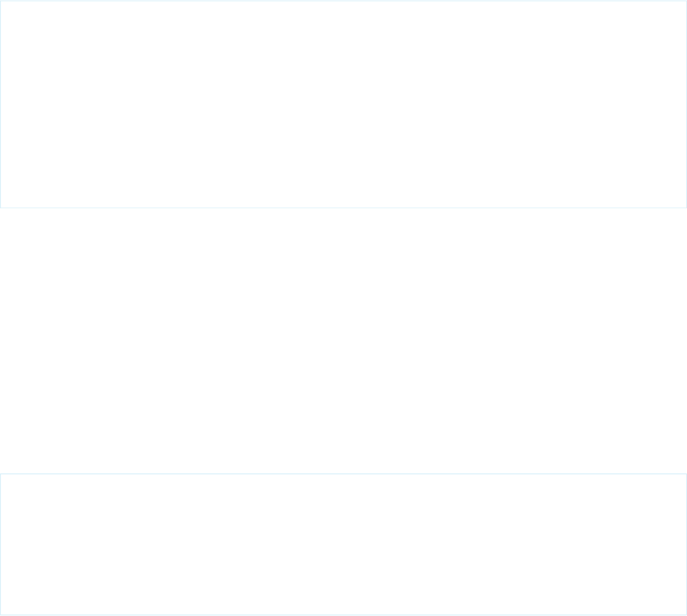The height and width of the screenshot is (616, 687).
Task: Click the upper empty panel's top-right corner
Action: coord(686,1)
